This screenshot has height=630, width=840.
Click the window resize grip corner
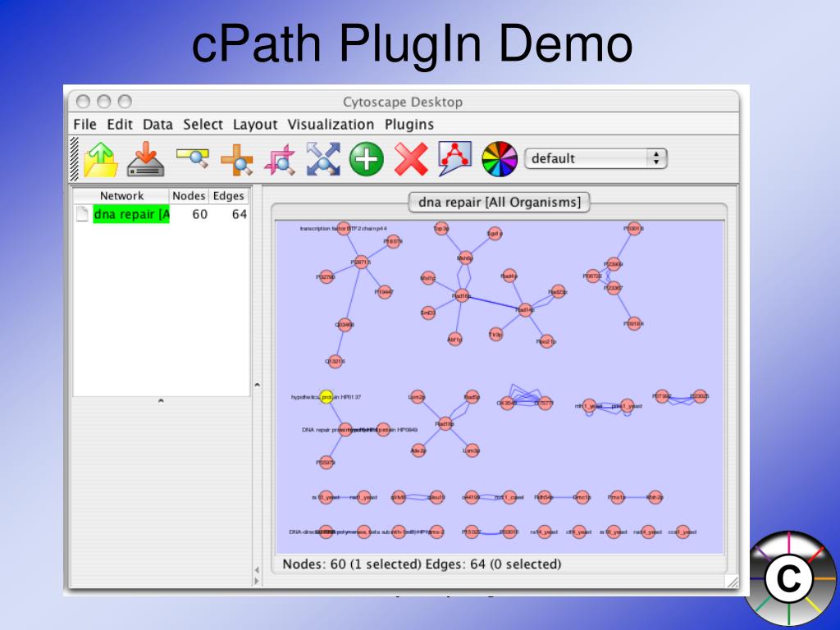click(732, 582)
